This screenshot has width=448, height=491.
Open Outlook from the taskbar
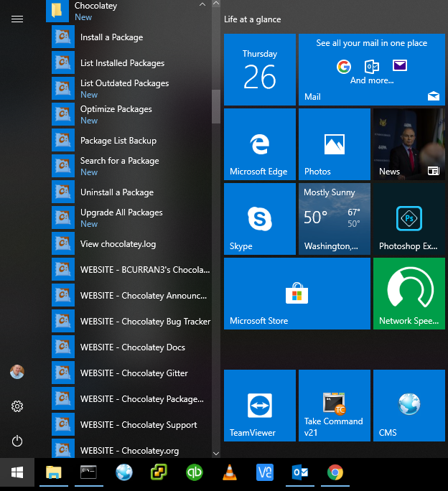click(x=300, y=472)
